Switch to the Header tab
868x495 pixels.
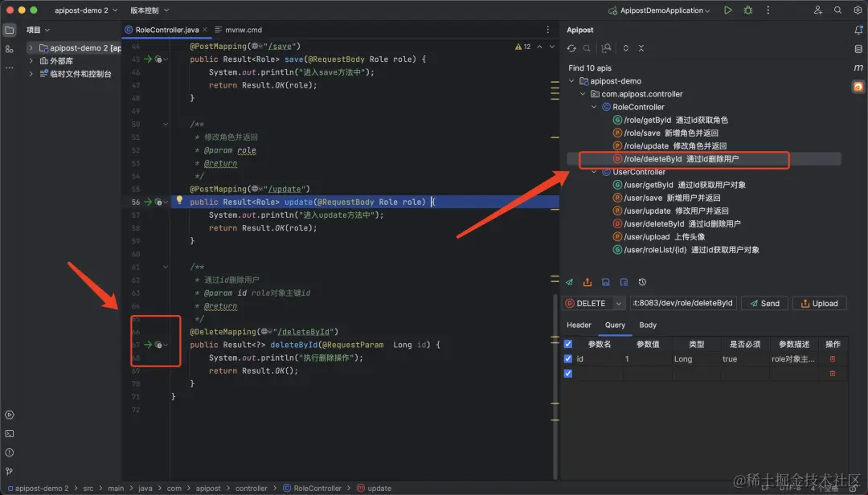point(579,325)
